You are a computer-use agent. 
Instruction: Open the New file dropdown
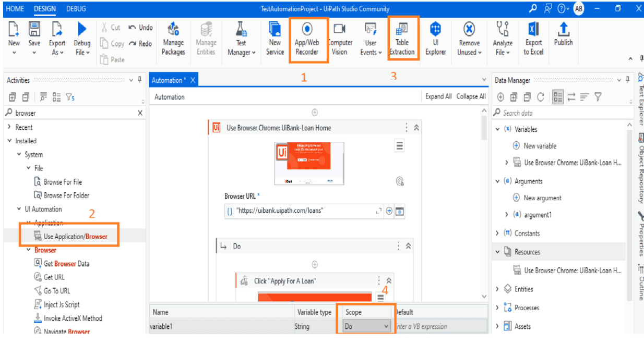(x=14, y=53)
